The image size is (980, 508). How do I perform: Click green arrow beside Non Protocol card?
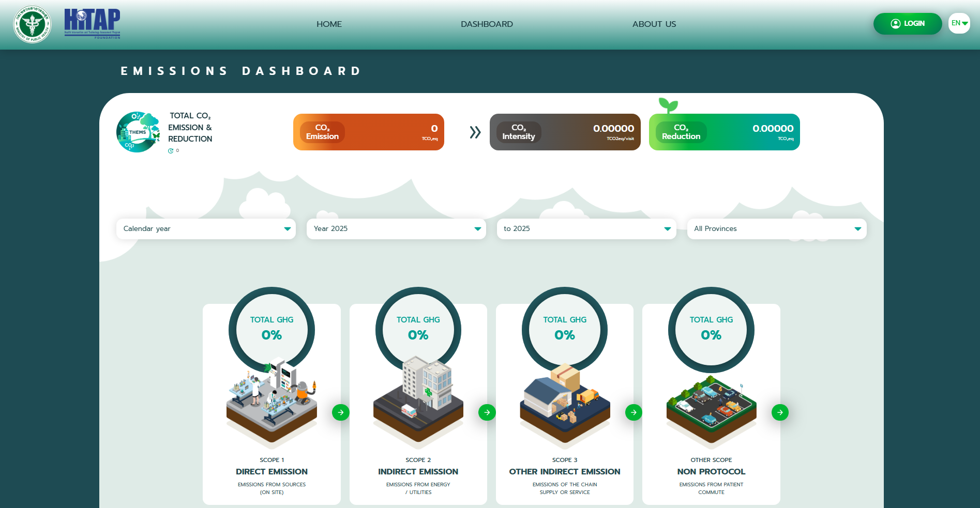tap(780, 412)
